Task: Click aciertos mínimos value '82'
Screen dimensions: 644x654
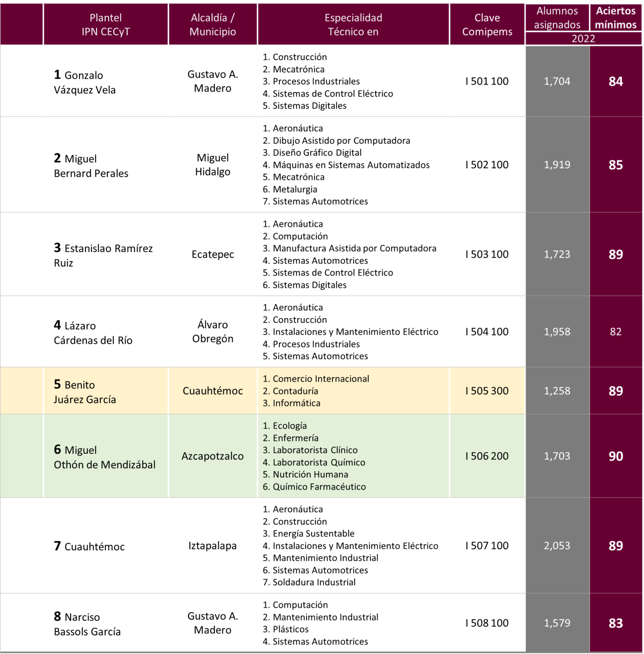Action: point(616,332)
